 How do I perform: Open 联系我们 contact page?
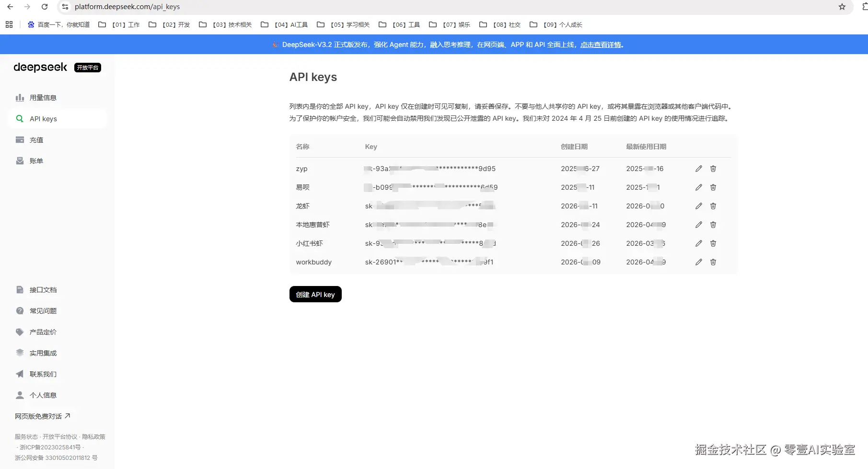click(57, 374)
